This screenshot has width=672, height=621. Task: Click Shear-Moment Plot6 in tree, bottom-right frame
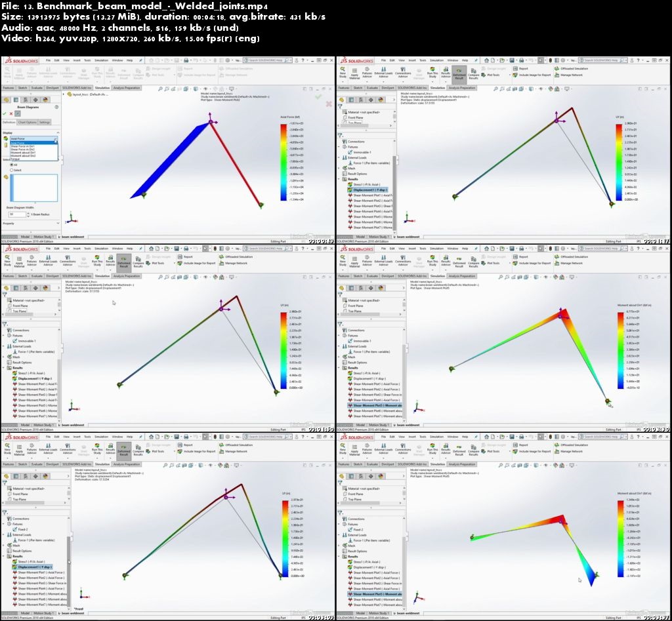click(374, 599)
